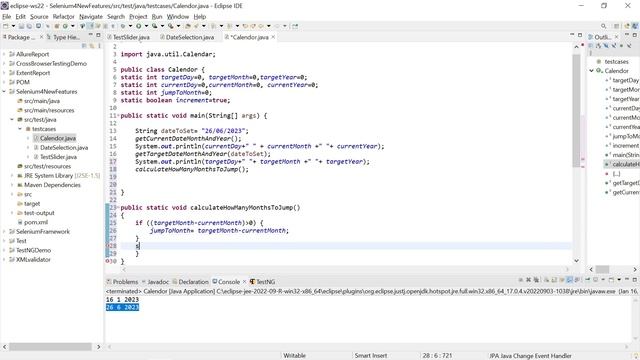Click Collapse All icon in Package Explorer

(84, 46)
